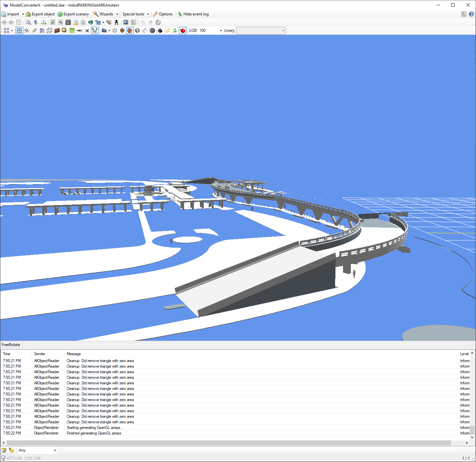Toggle the FreeRotate crossed-arrows mode
Screen dimensions: 476x462
click(95, 30)
